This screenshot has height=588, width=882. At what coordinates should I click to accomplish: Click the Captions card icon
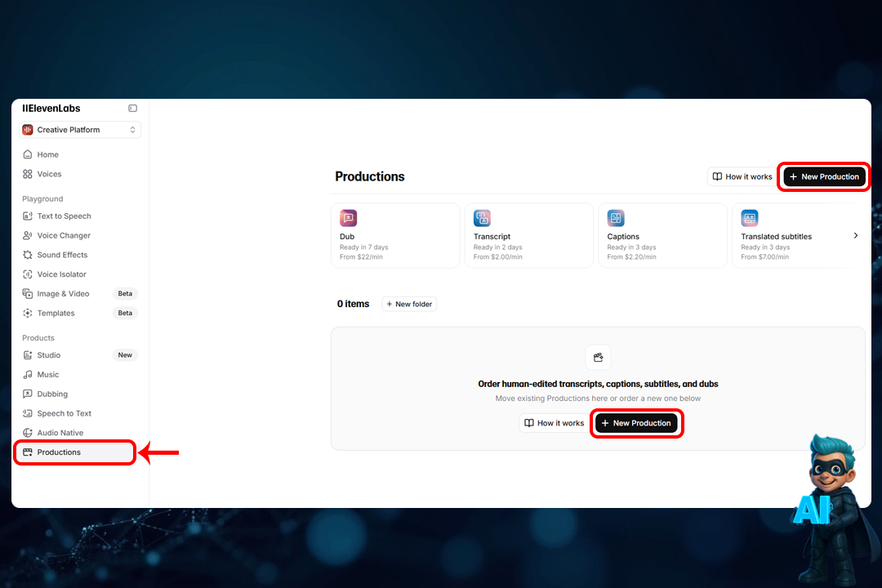(616, 218)
